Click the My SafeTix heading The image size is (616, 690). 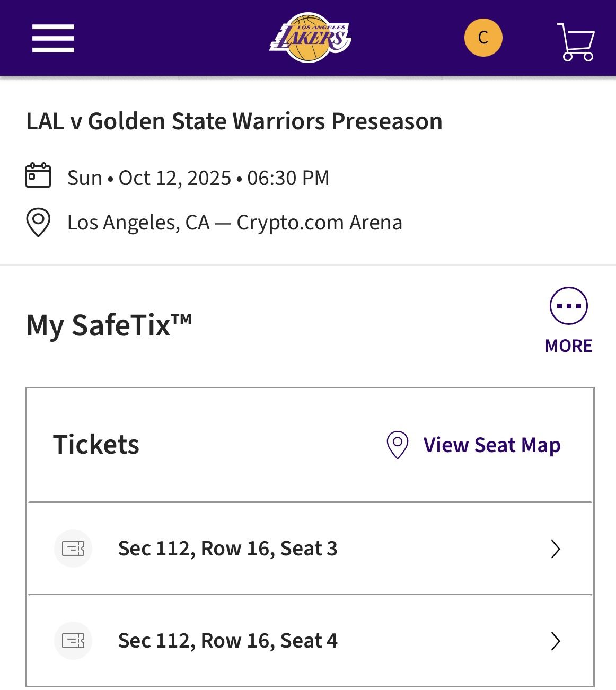click(x=109, y=325)
